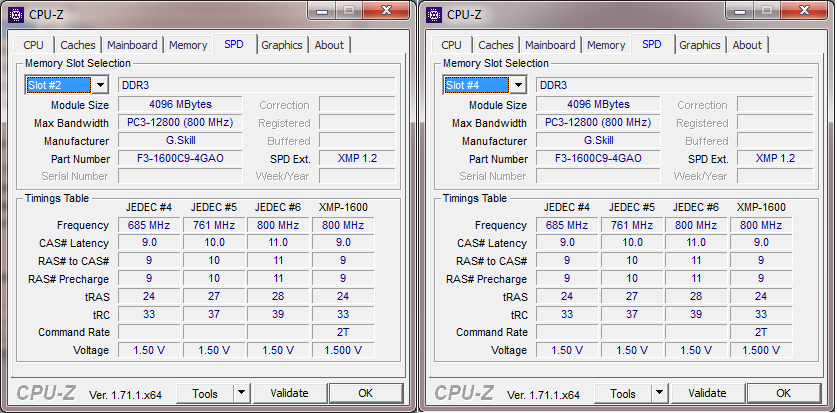Click 2T Command Rate cell in right window
Image resolution: width=837 pixels, height=413 pixels.
point(761,332)
